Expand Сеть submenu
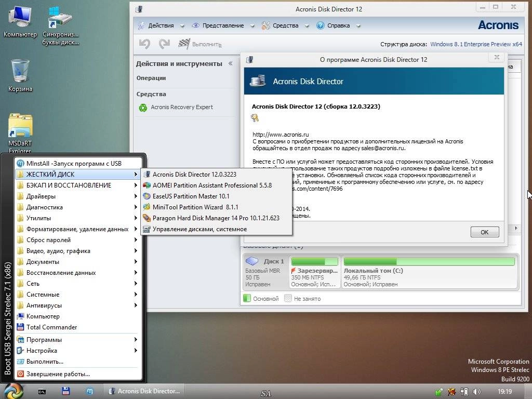Image resolution: width=532 pixels, height=399 pixels. [78, 283]
